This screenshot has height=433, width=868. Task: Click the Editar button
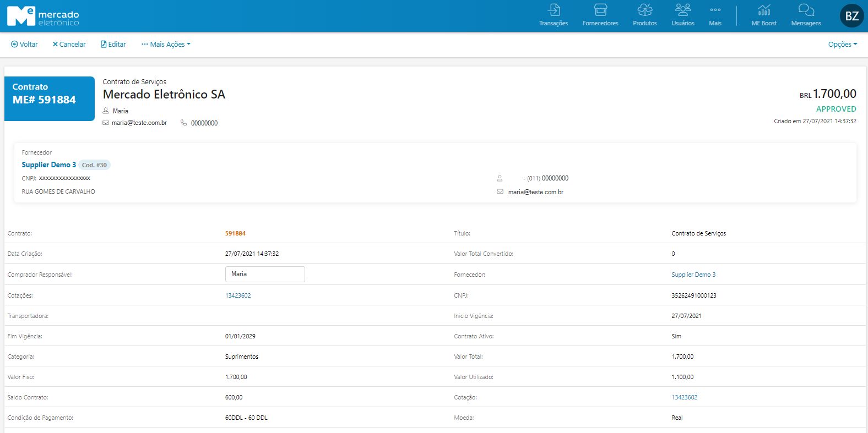(113, 45)
